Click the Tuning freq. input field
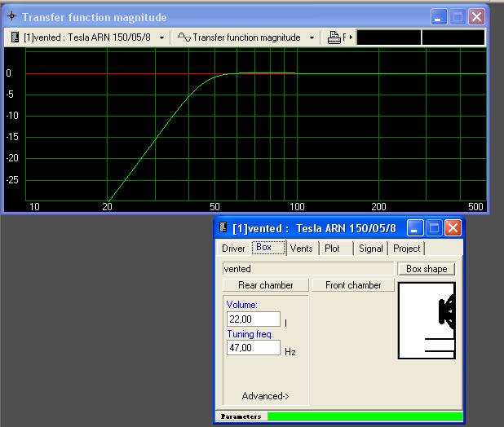This screenshot has height=427, width=504. pyautogui.click(x=253, y=348)
